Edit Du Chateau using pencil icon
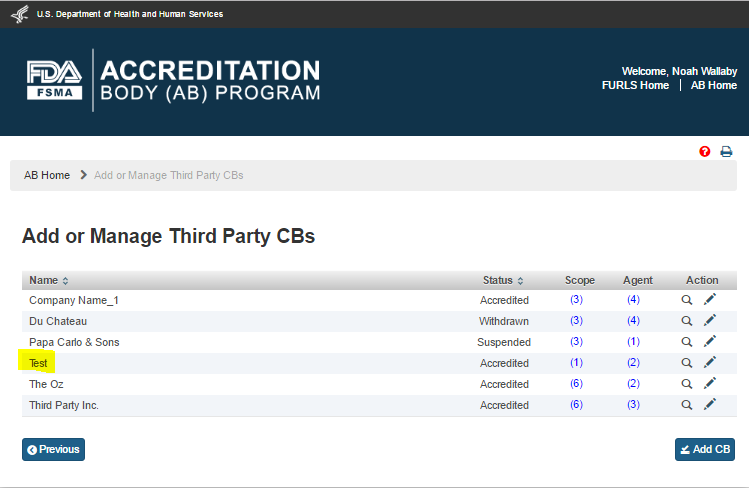This screenshot has height=488, width=749. 710,321
